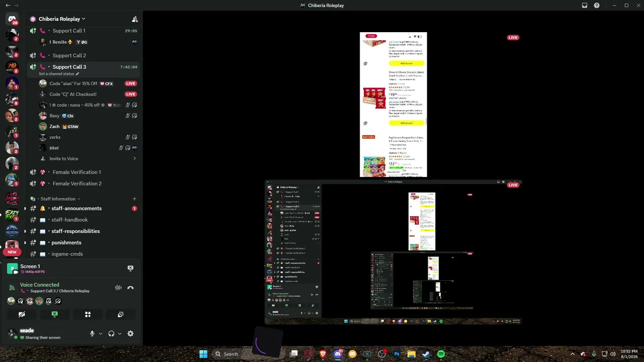Screen dimensions: 644x362
Task: Open Discord from the taskbar
Action: tap(338, 354)
